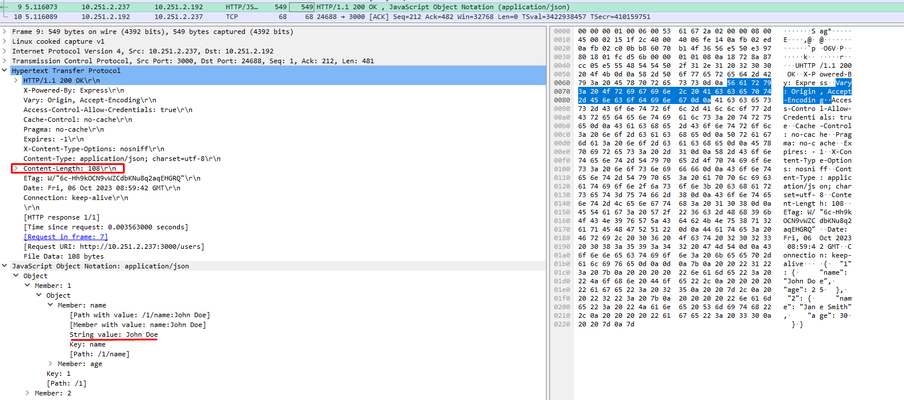Collapse the Hypertext Transfer Protocol section
904x400 pixels.
(x=5, y=71)
